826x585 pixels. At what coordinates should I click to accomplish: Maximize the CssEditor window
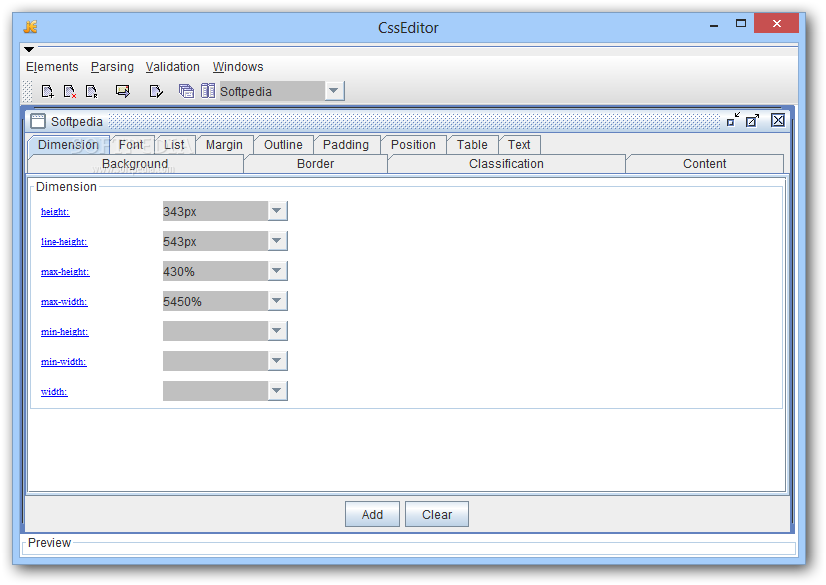click(741, 24)
